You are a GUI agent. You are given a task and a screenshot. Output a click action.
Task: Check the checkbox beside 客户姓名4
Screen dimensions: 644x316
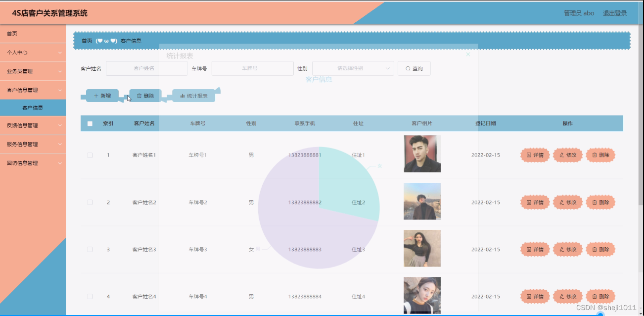[x=90, y=296]
